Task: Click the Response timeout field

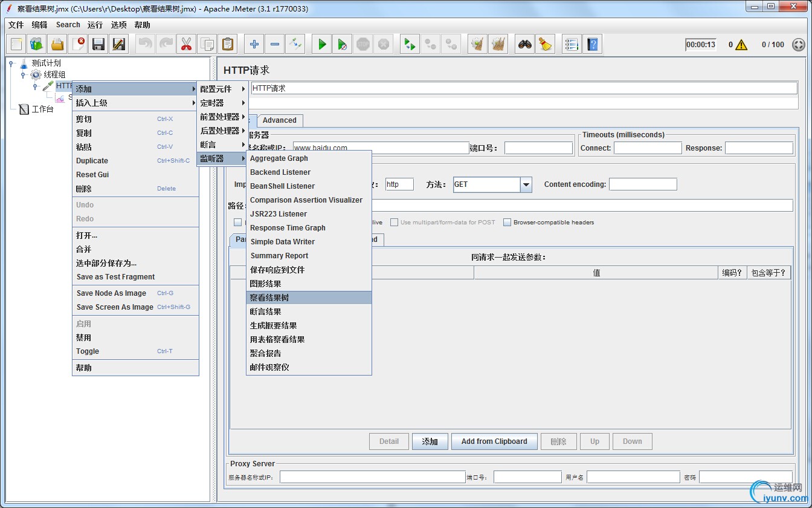Action: [x=759, y=148]
